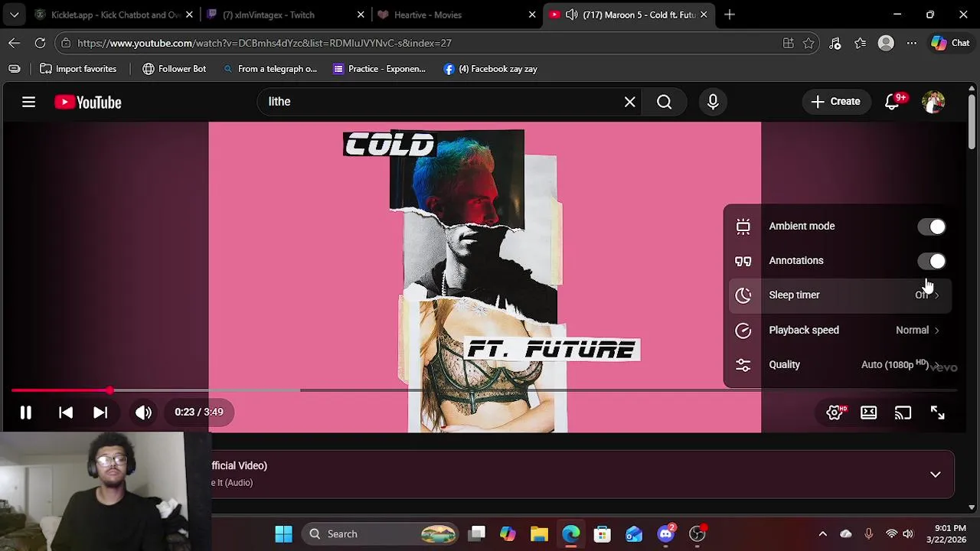Enter full screen mode
The image size is (980, 551).
click(937, 412)
